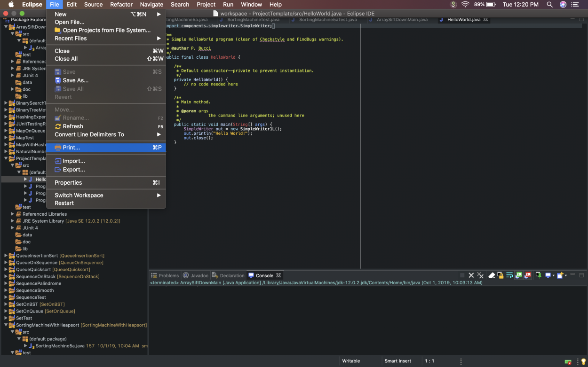
Task: Click the red show-console-on-error icon
Action: [528, 275]
